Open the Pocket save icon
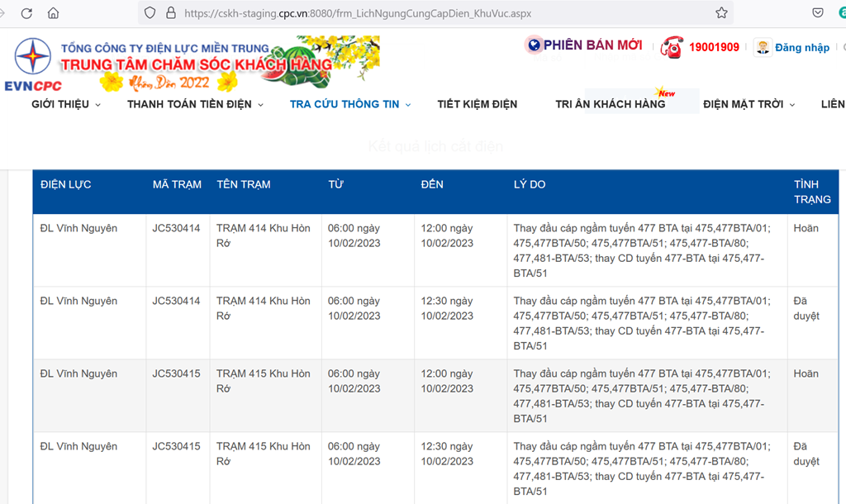 pos(817,13)
